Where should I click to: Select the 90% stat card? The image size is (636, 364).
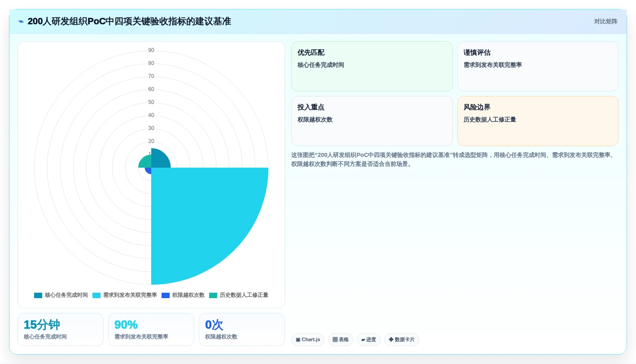[151, 329]
